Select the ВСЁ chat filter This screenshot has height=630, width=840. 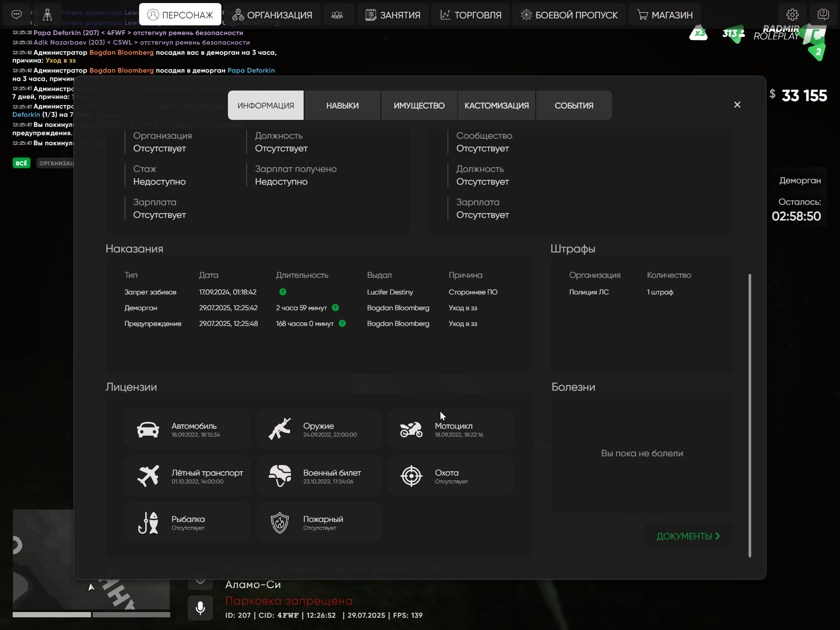[21, 163]
